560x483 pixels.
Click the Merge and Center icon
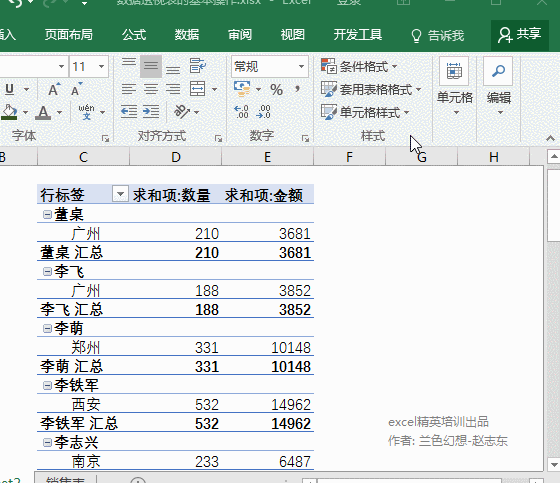click(x=198, y=89)
